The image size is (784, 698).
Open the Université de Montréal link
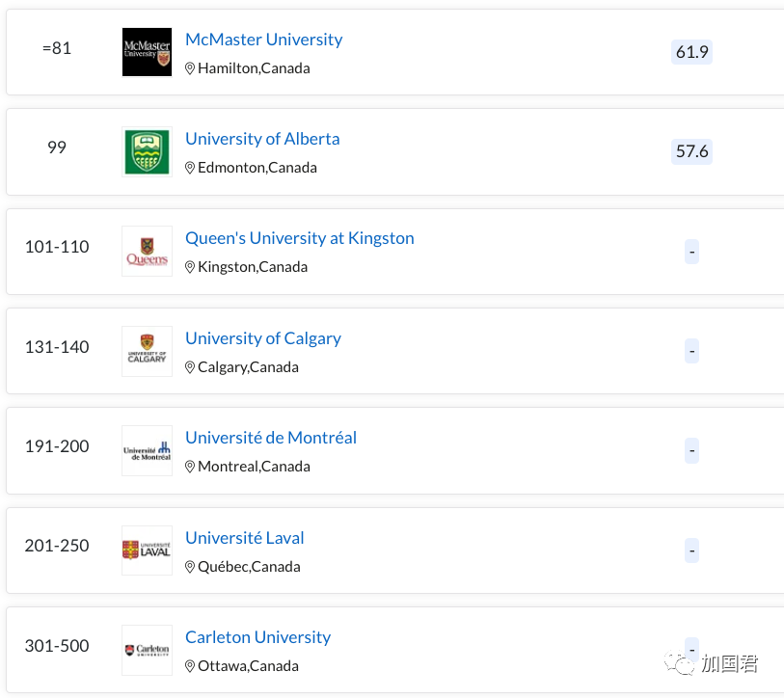(271, 438)
